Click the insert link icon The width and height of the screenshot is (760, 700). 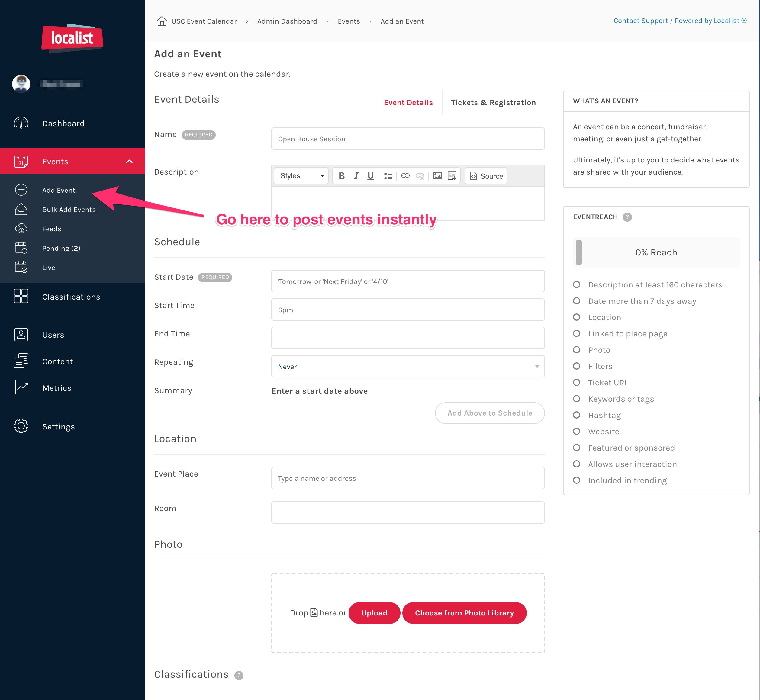coord(405,176)
